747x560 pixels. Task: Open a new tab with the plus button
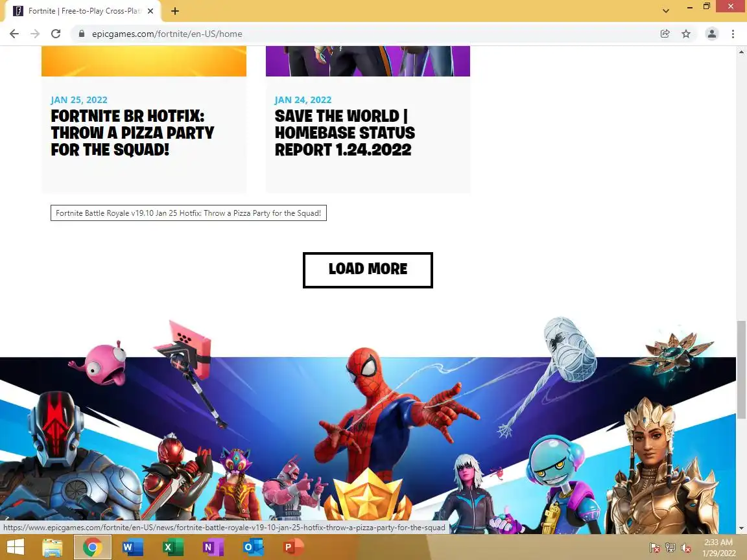coord(175,11)
